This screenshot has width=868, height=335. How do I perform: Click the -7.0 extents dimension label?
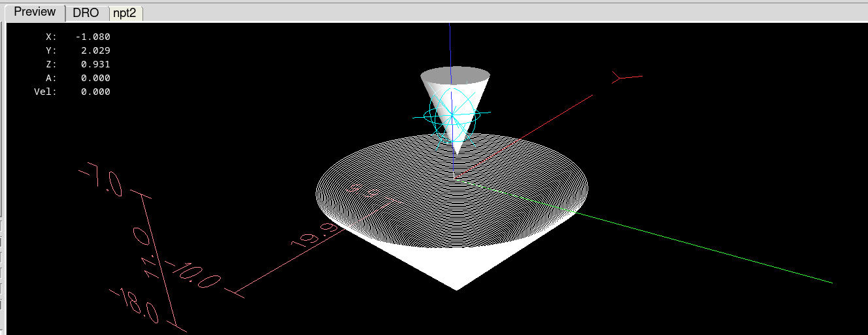coord(101,181)
